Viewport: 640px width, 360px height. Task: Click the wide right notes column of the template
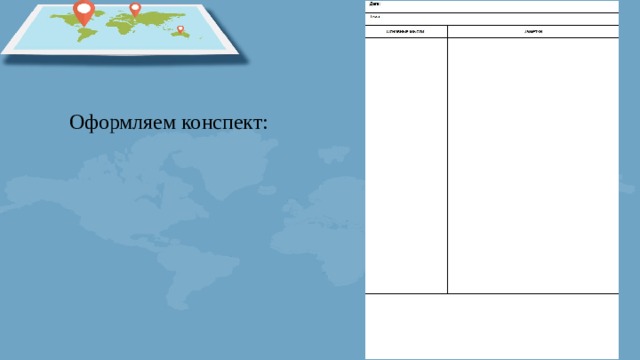[x=533, y=165]
